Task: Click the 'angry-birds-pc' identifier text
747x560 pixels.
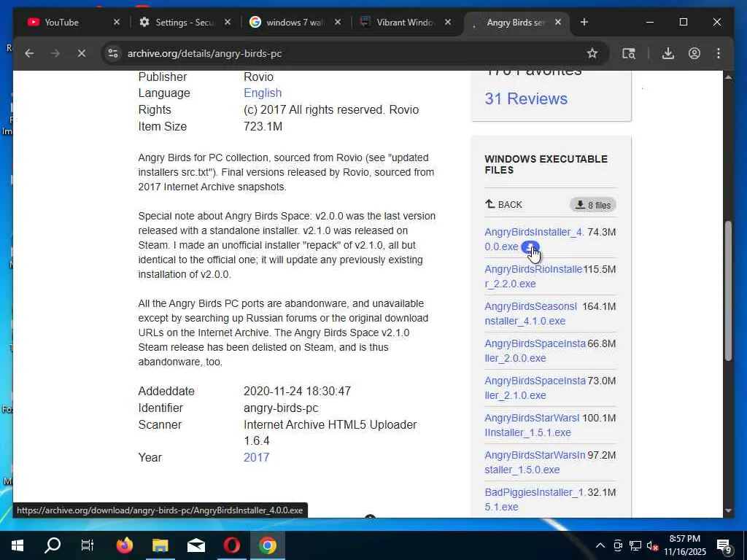Action: [x=281, y=408]
